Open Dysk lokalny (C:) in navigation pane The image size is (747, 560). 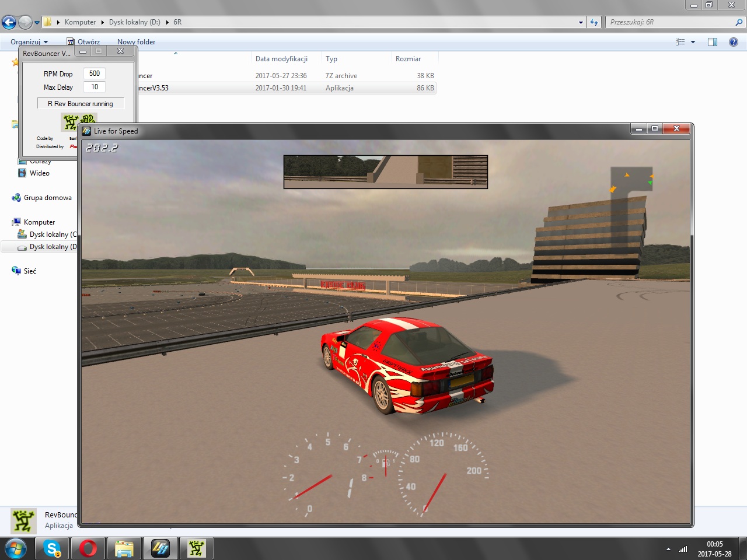(x=48, y=235)
